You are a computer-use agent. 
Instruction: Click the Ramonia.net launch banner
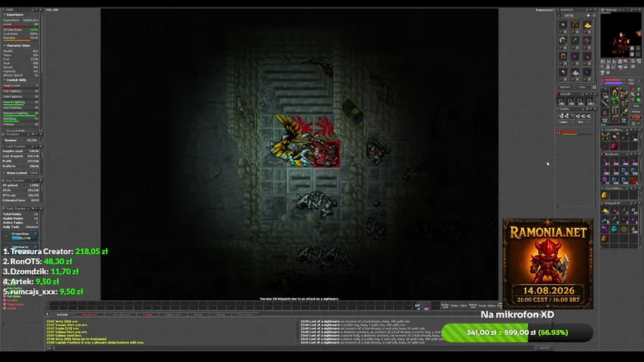click(548, 263)
